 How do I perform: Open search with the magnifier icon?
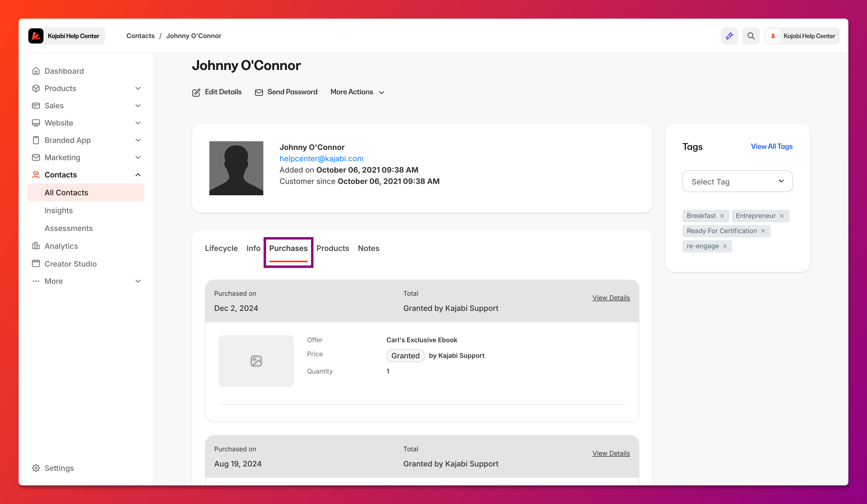(751, 36)
